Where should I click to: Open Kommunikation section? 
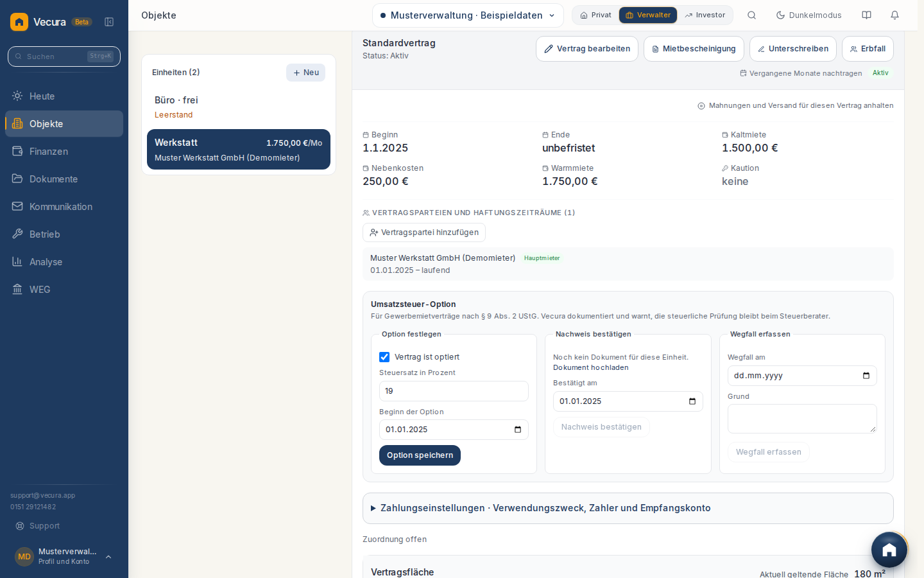[x=64, y=207]
